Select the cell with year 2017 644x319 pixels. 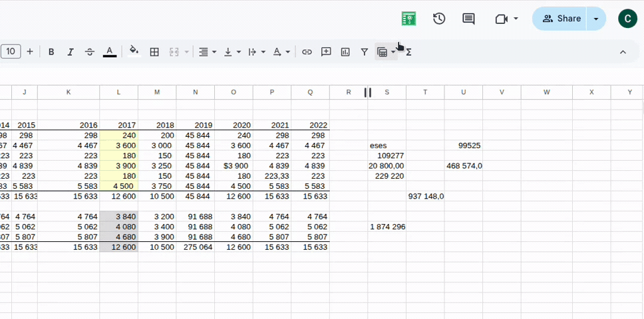tap(118, 125)
